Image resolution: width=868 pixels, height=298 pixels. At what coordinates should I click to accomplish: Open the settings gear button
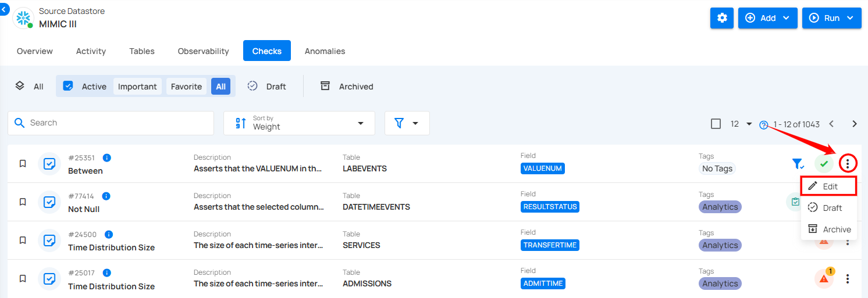tap(722, 18)
